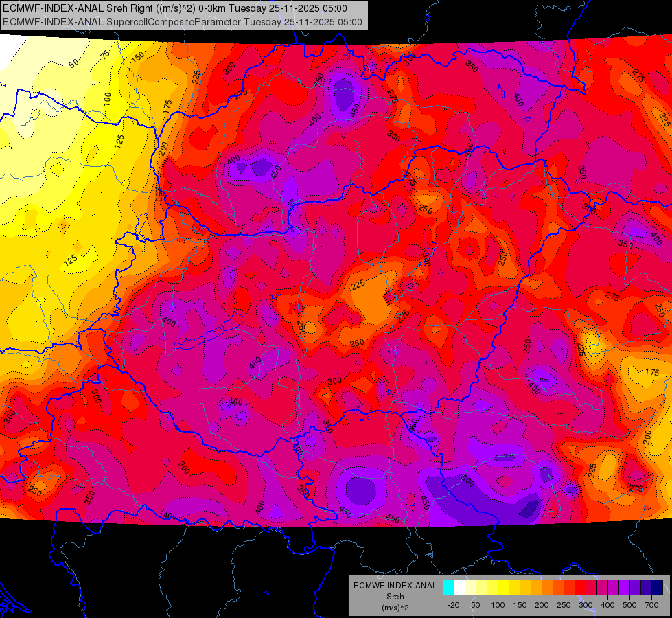Click the white swatch in the legend
This screenshot has width=672, height=618.
click(459, 588)
